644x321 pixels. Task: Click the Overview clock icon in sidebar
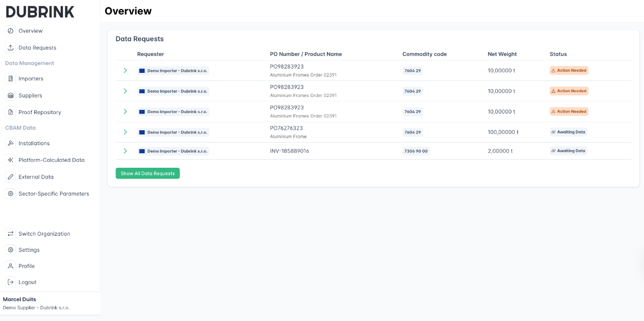tap(10, 31)
